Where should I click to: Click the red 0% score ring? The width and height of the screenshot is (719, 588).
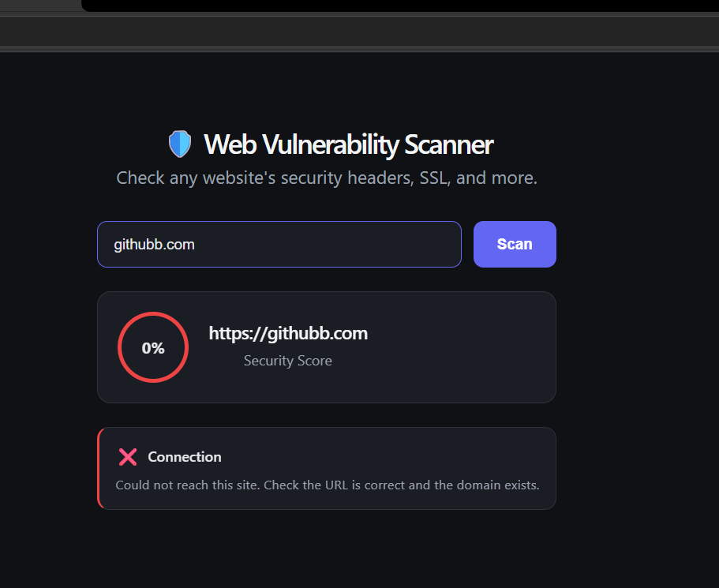click(153, 347)
